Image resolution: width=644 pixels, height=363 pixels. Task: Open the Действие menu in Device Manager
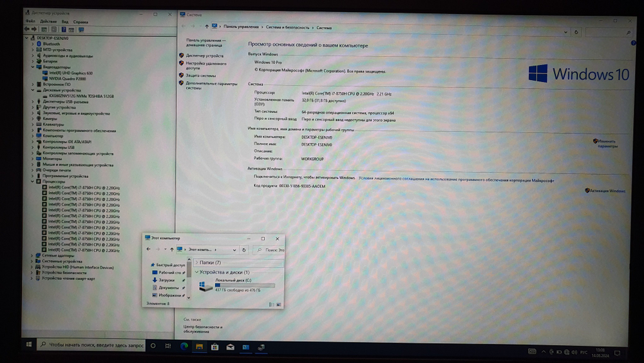[x=48, y=21]
